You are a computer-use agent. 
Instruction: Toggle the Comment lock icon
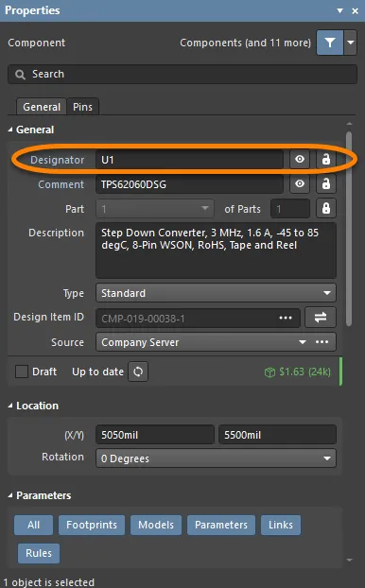326,183
